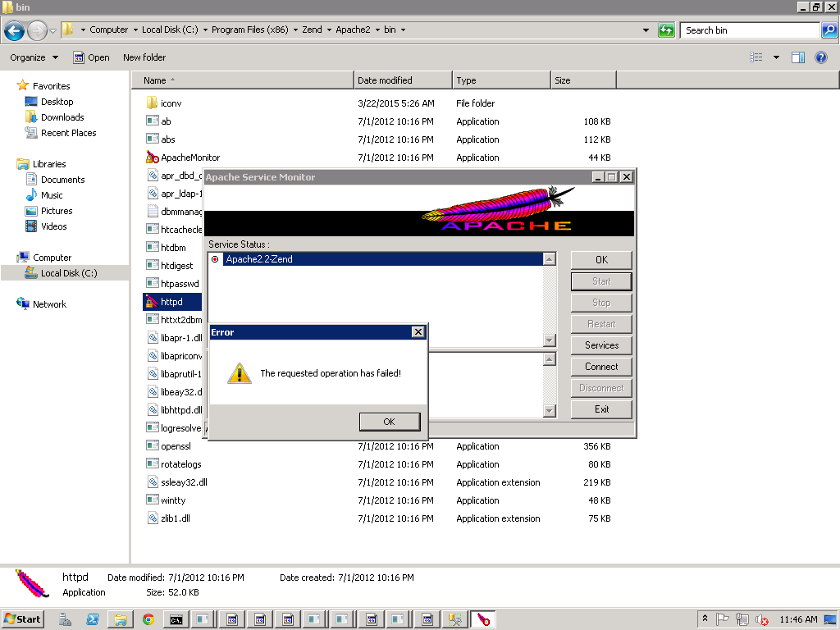Screen dimensions: 840x630
Task: Click the Change your view icon
Action: (756, 57)
